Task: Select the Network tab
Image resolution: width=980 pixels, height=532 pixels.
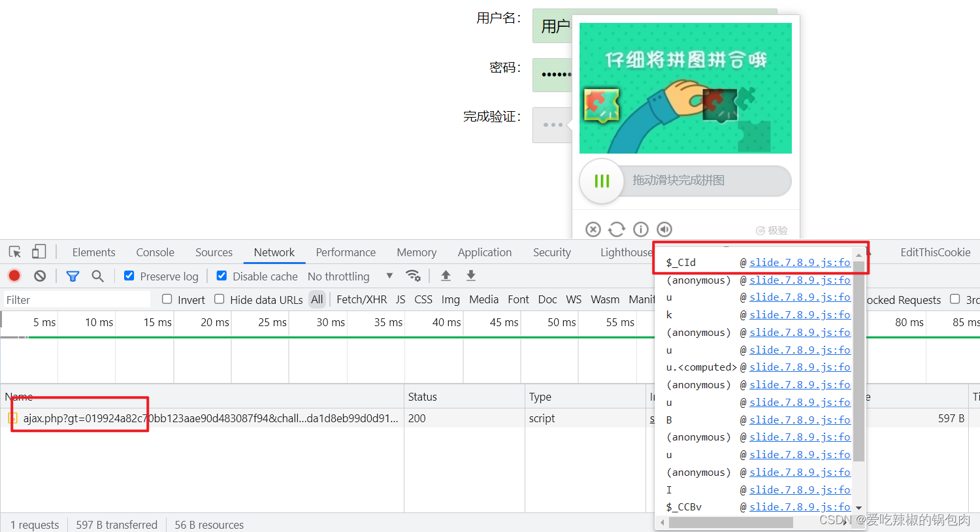Action: (274, 252)
